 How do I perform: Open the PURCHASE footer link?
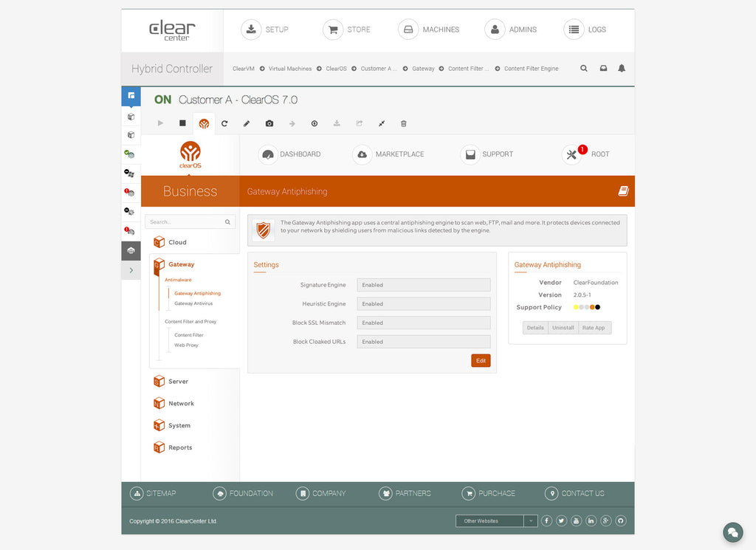tap(489, 494)
